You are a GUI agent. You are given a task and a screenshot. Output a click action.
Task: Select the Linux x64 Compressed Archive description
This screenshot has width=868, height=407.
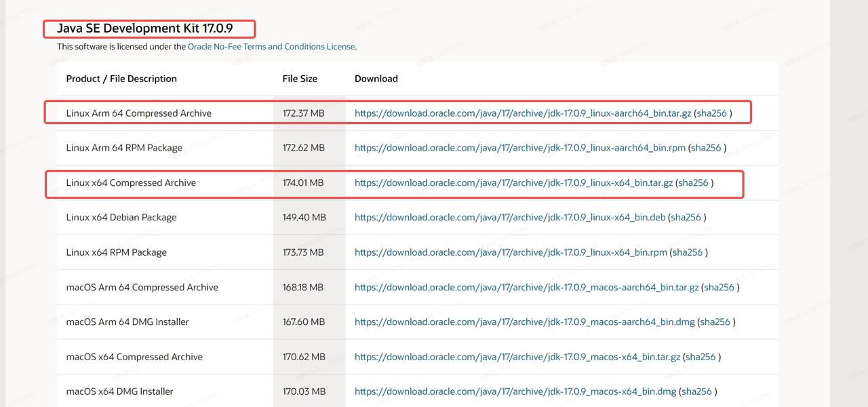[x=131, y=183]
